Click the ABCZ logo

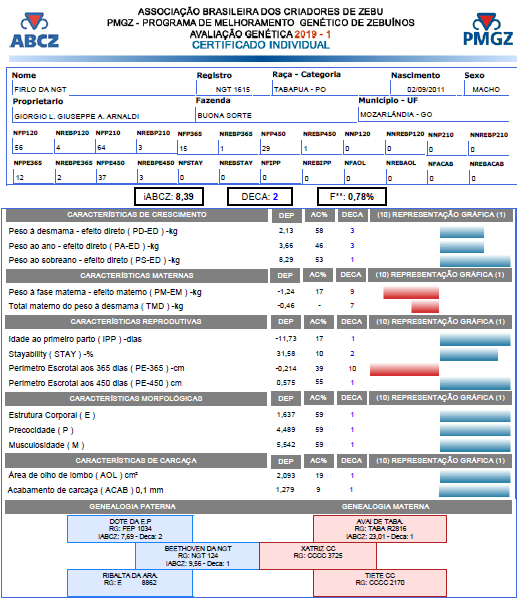point(34,31)
